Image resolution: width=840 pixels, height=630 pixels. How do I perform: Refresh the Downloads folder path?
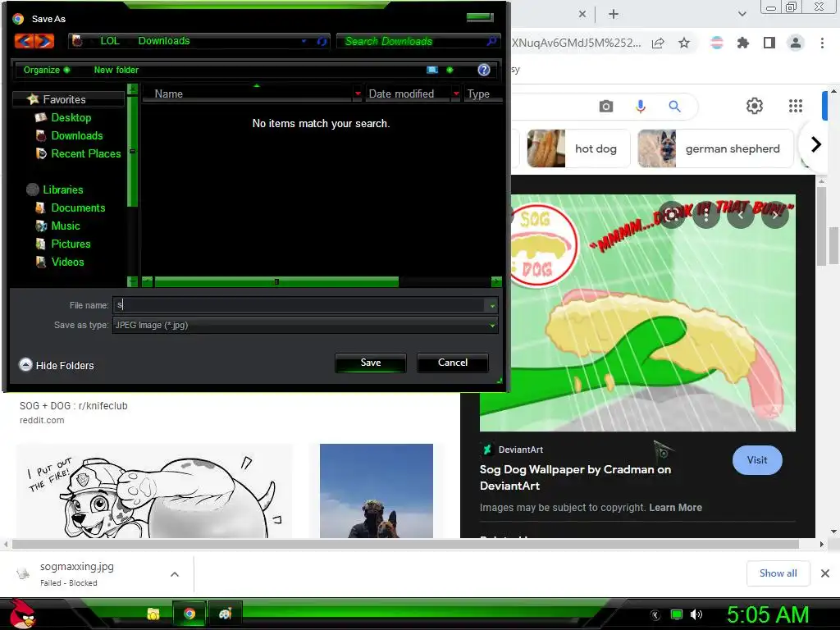[x=322, y=41]
